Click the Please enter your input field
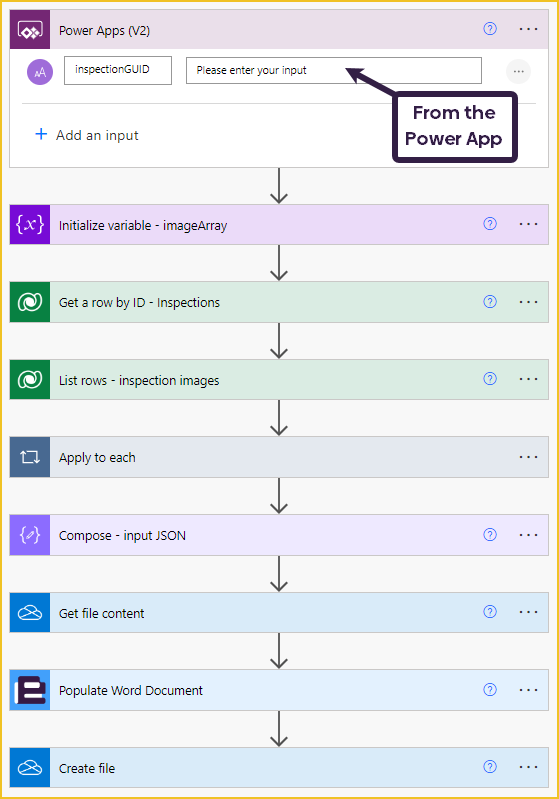Viewport: 559px width, 799px height. (x=334, y=70)
